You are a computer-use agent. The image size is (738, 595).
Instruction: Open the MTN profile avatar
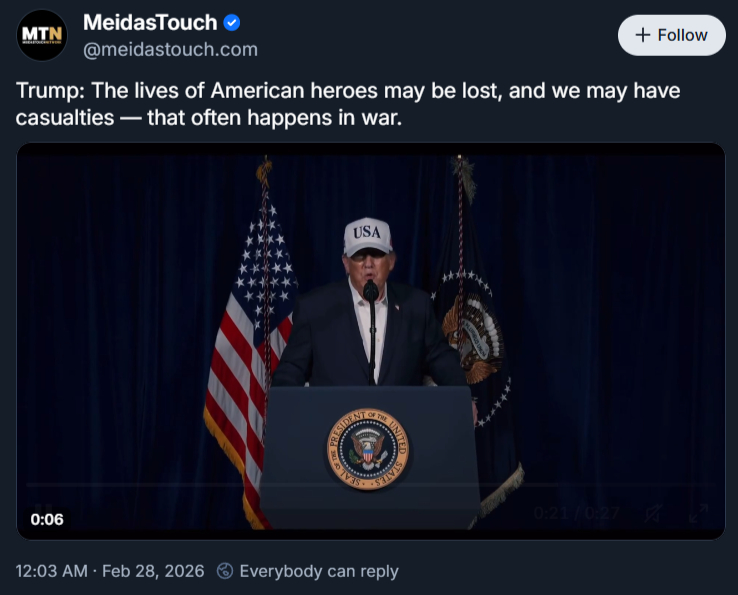pyautogui.click(x=42, y=35)
